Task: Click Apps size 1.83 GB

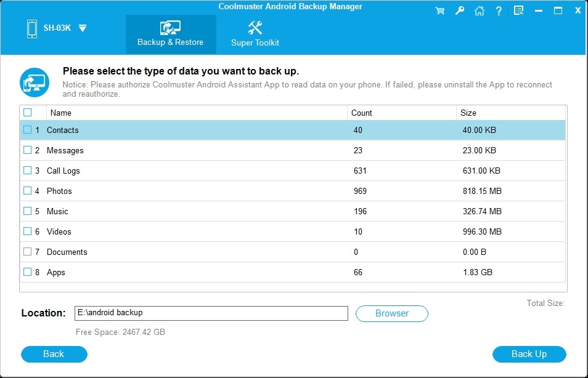Action: [478, 272]
